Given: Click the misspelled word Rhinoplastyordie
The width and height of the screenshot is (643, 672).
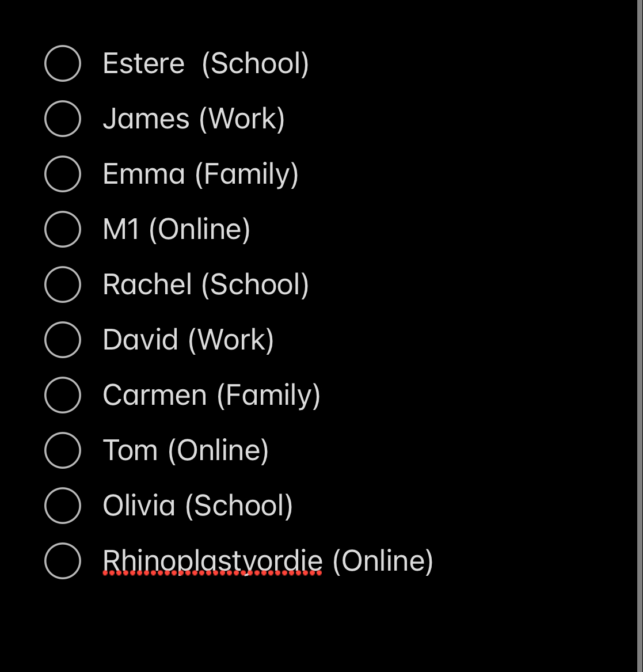Looking at the screenshot, I should (x=212, y=561).
